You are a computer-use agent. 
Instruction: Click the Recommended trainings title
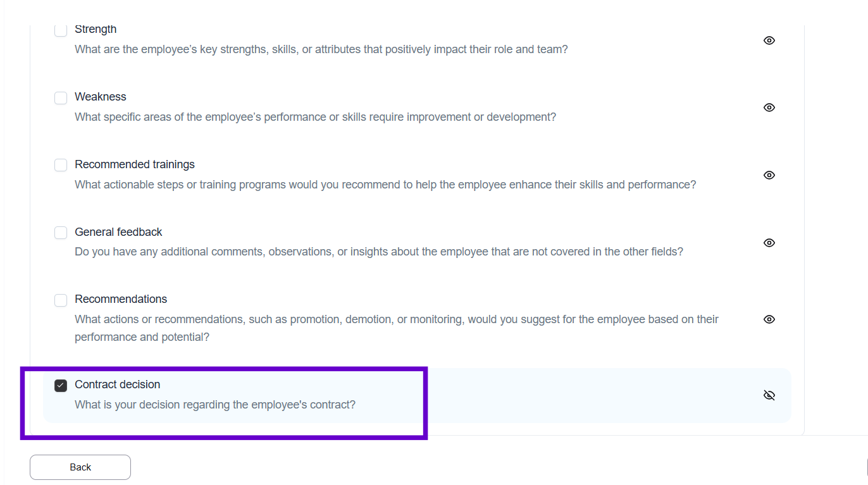click(x=135, y=164)
